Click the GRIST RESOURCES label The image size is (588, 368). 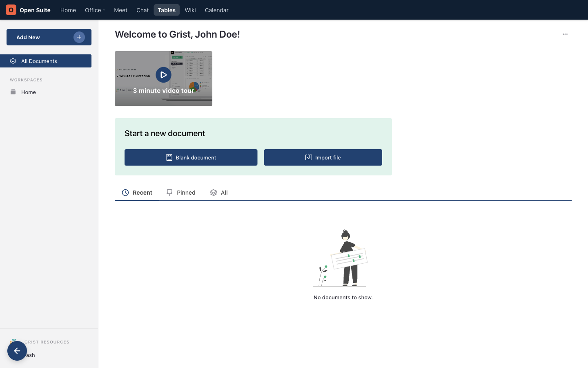[x=47, y=342]
